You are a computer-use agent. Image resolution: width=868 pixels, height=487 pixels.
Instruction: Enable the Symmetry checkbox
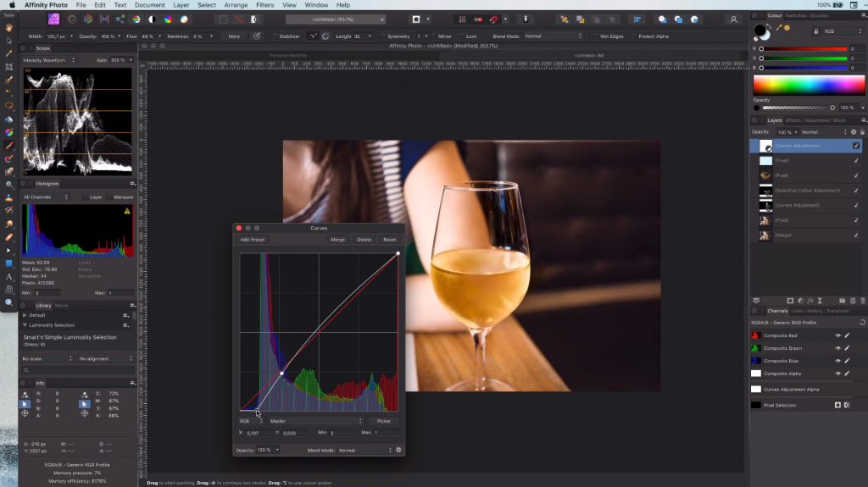tap(382, 36)
